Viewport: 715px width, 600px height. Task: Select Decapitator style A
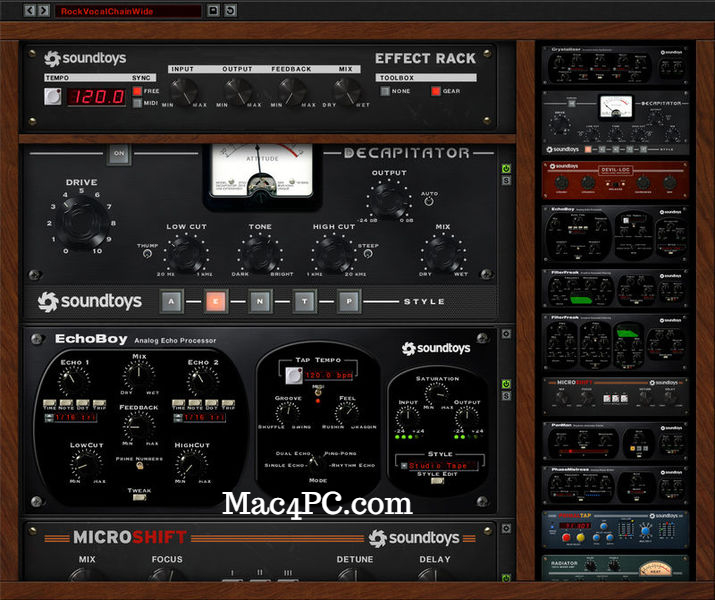pos(171,301)
